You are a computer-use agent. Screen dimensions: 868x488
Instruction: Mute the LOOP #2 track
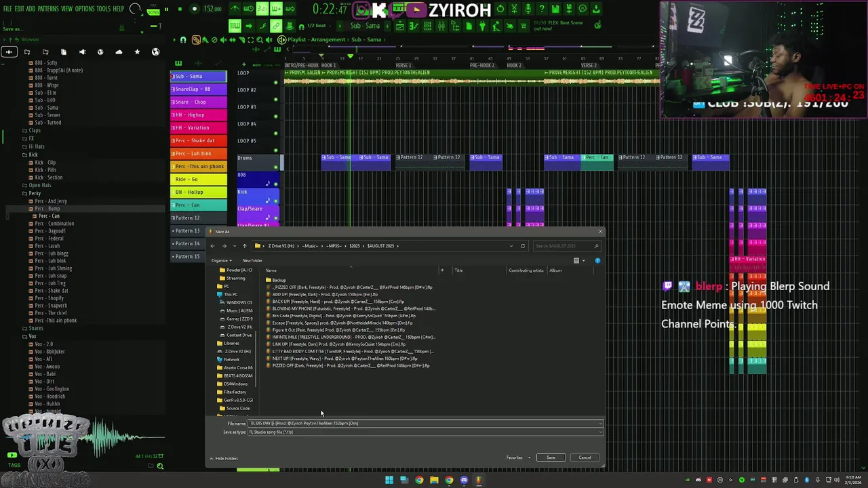pos(275,100)
